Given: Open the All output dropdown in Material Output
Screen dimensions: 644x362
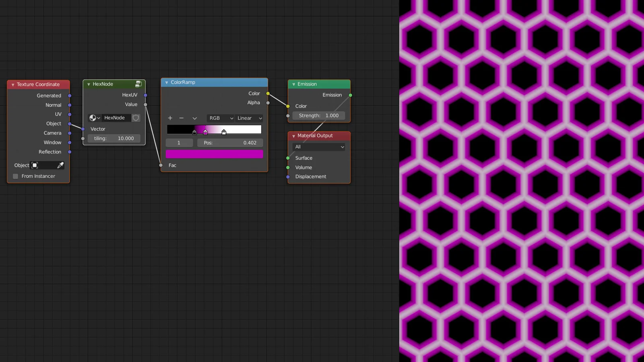Looking at the screenshot, I should pos(318,146).
